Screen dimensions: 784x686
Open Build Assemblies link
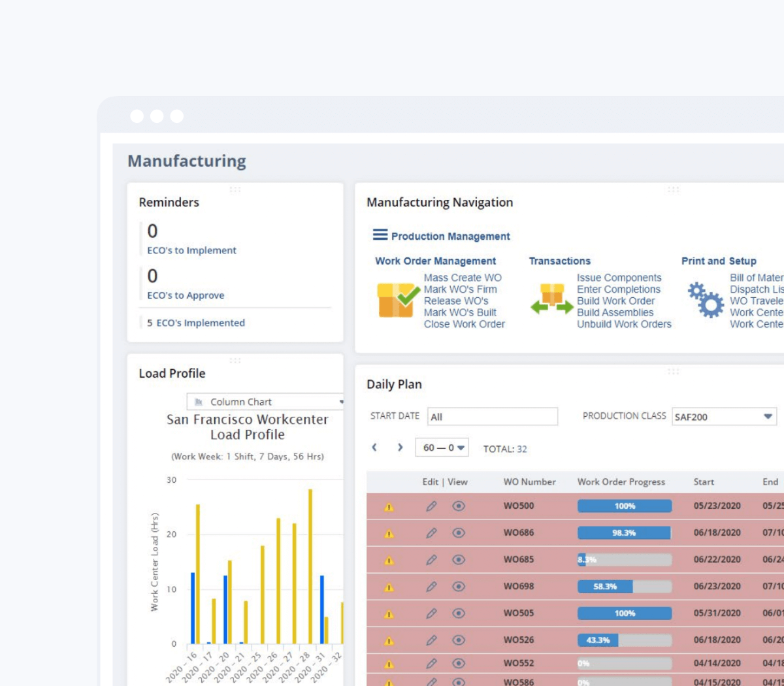pyautogui.click(x=615, y=312)
